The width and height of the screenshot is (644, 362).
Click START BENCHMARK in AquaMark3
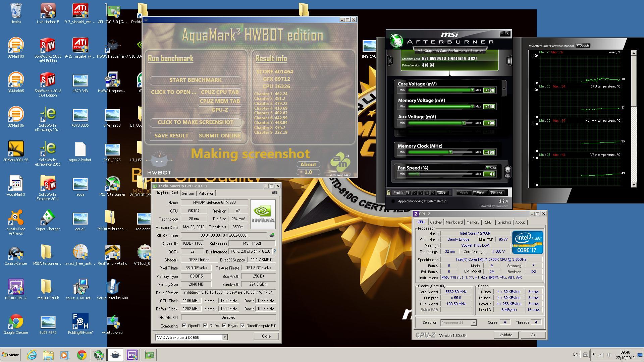195,80
